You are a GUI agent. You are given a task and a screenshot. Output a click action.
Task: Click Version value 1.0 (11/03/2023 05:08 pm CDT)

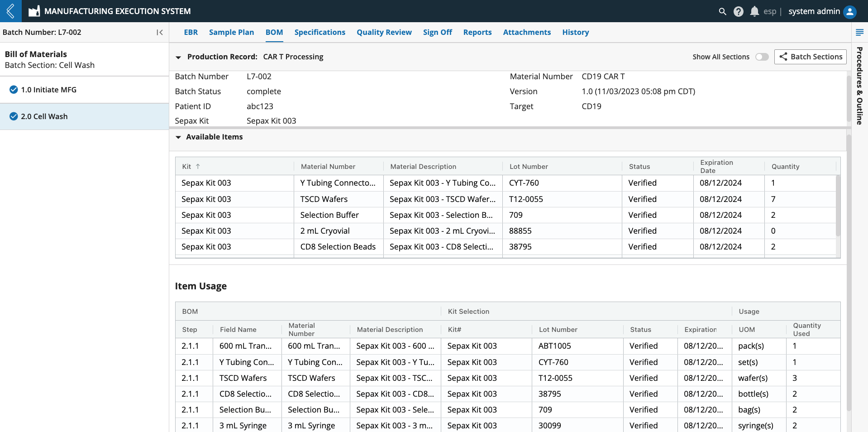coord(638,91)
